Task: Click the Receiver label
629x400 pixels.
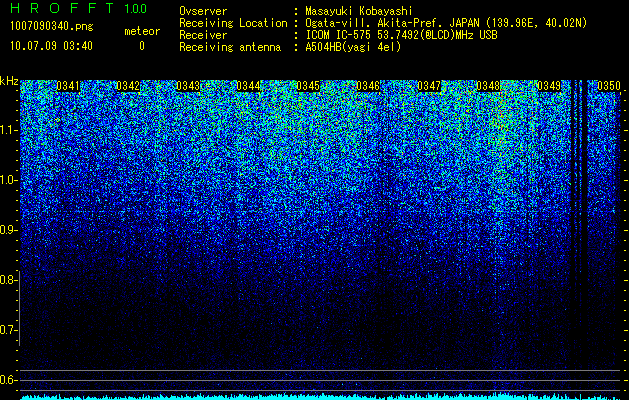Action: point(203,35)
